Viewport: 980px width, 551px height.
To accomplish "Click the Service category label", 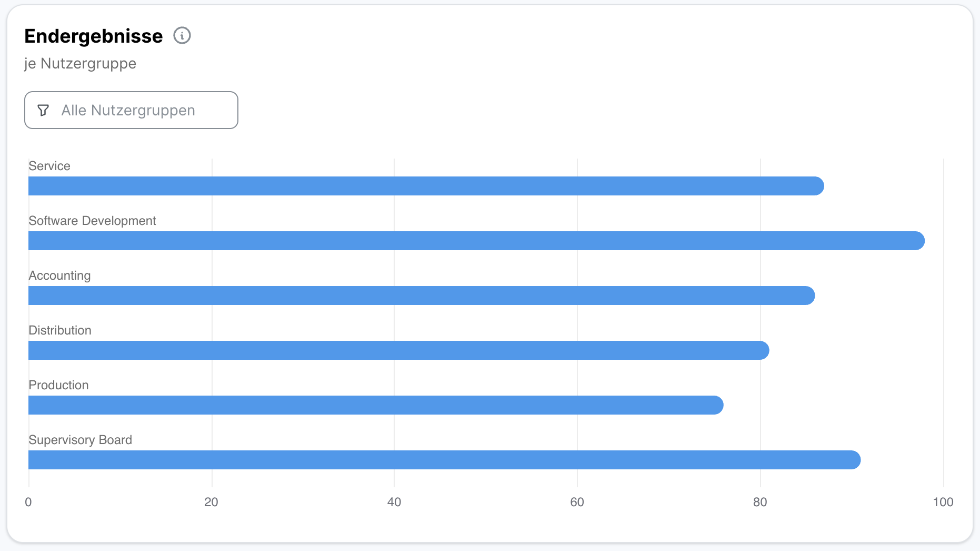I will click(x=49, y=166).
